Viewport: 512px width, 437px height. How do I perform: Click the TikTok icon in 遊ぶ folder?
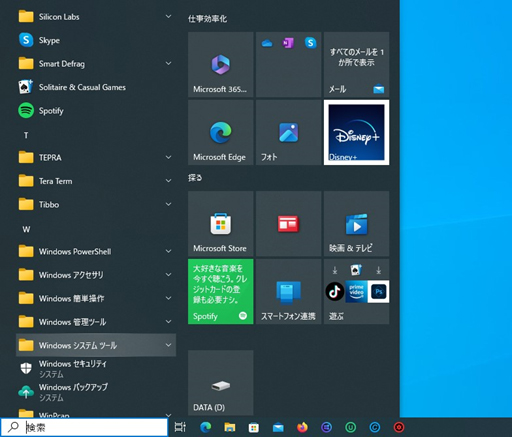tap(335, 292)
